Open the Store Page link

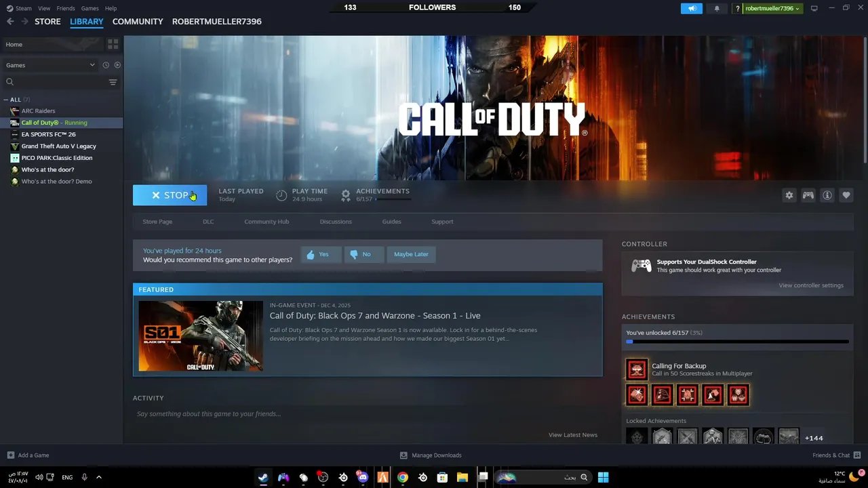point(157,222)
